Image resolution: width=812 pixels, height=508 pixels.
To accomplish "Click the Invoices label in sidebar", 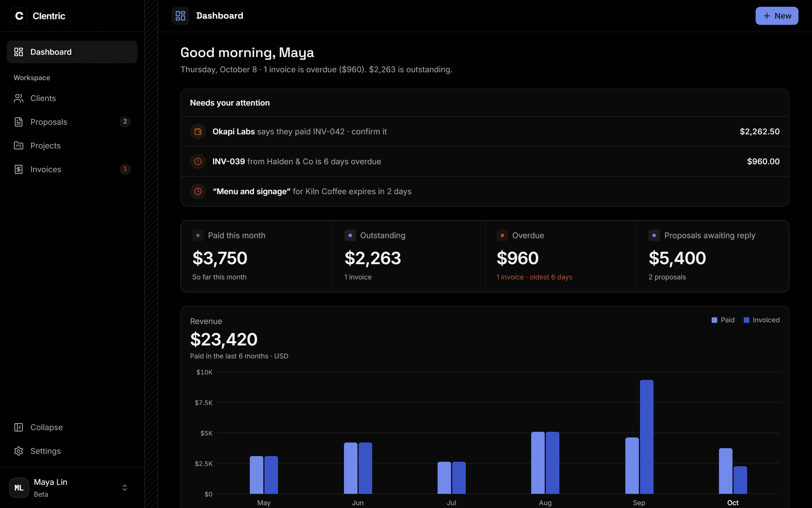I will pos(46,169).
